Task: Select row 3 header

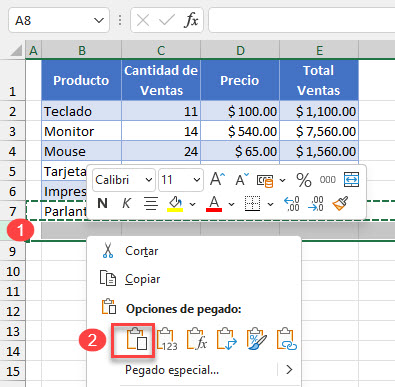Action: coord(13,131)
